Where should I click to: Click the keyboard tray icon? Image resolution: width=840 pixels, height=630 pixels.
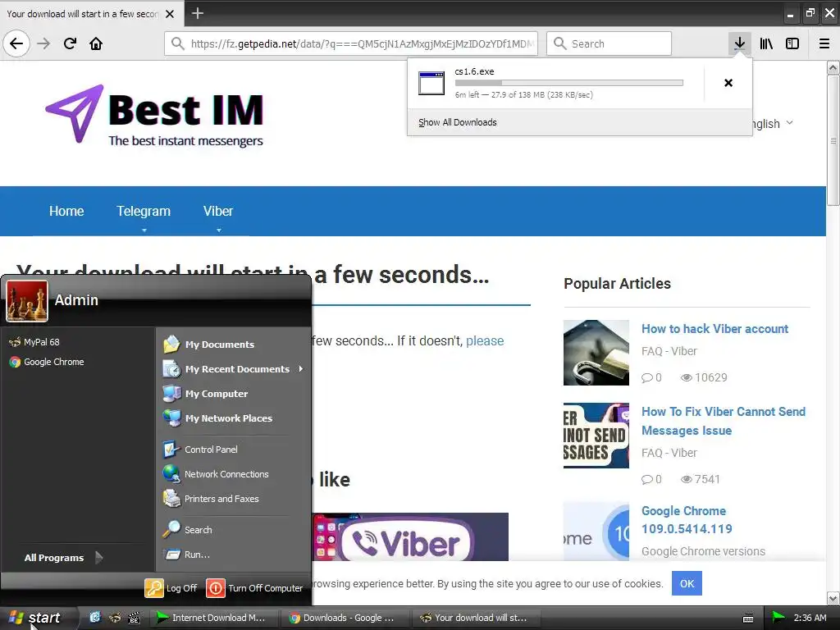point(748,619)
